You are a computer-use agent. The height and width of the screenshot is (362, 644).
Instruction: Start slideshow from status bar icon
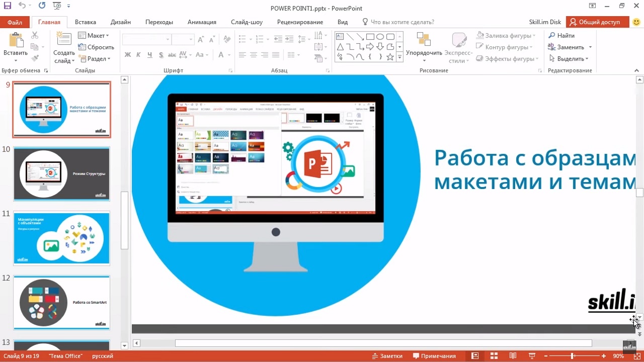click(x=532, y=356)
